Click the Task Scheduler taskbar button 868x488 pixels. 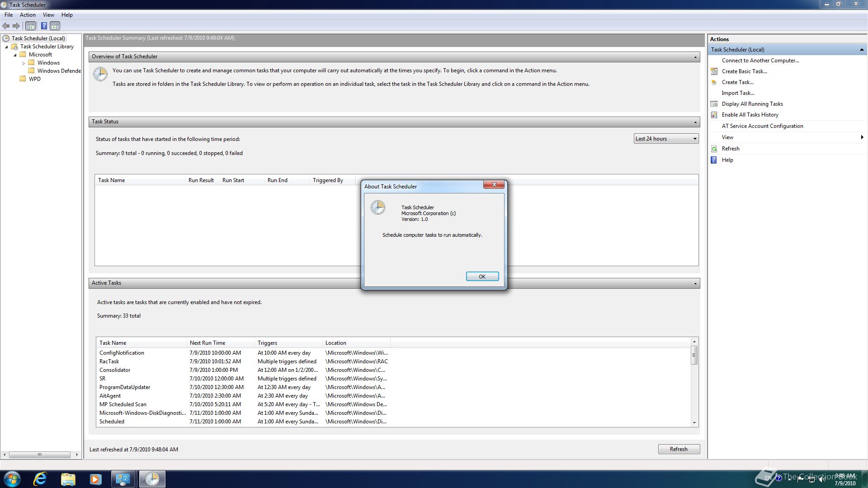point(152,479)
